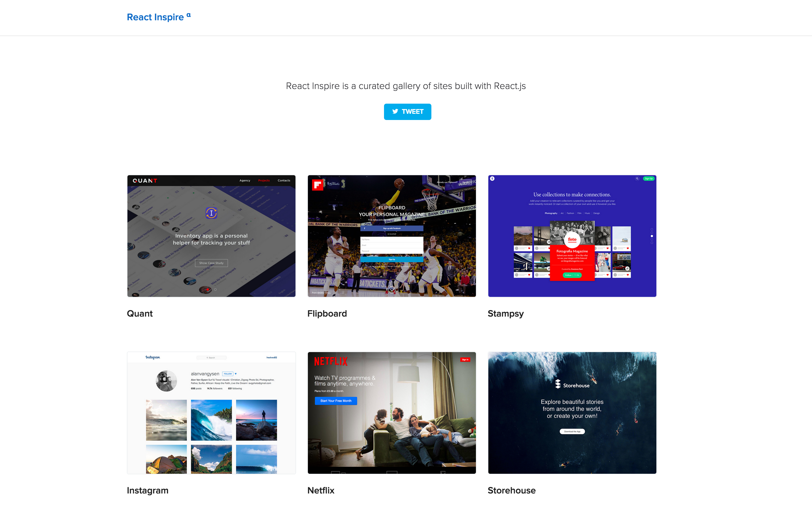Open the React Inspire home link
812x507 pixels.
(x=155, y=17)
